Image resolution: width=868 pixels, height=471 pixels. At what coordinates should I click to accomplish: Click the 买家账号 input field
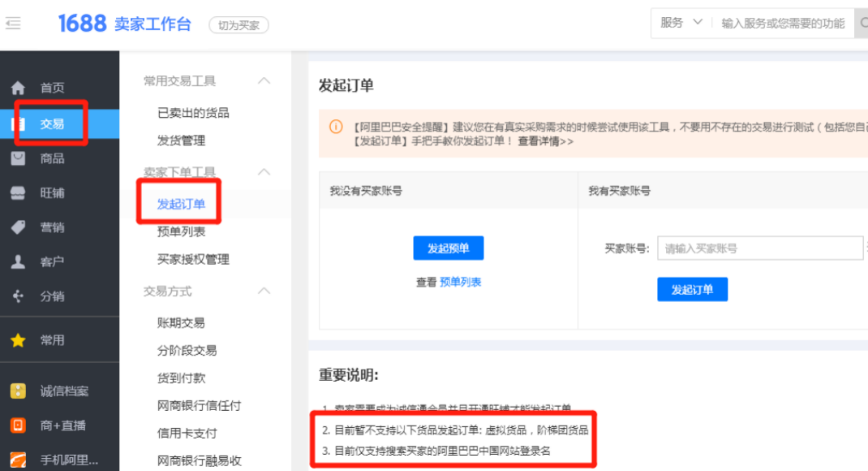[760, 248]
